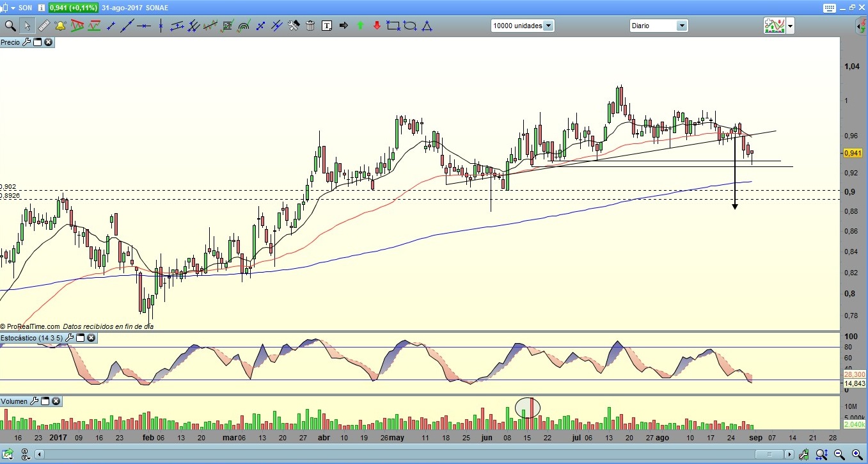Click the bottom-left chart export icon
Screen dimensions: 868x464
tap(8, 454)
